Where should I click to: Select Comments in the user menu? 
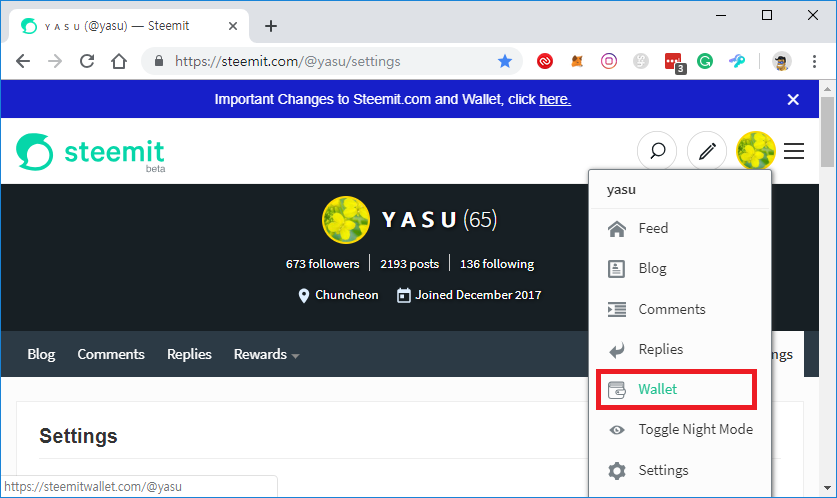(x=680, y=309)
